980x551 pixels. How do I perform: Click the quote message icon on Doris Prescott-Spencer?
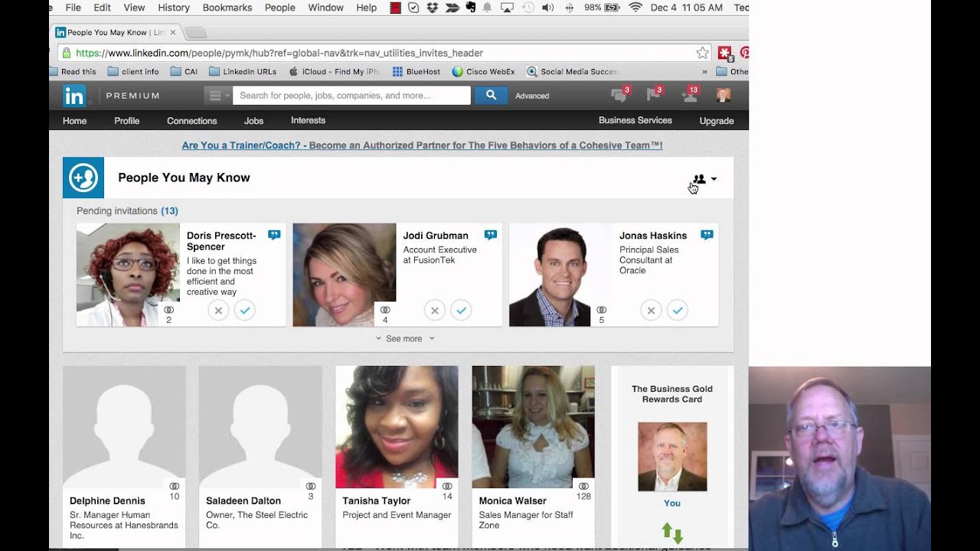click(274, 235)
